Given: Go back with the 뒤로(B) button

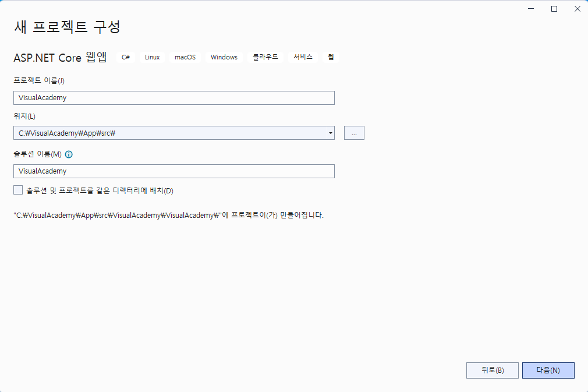Looking at the screenshot, I should click(x=492, y=370).
